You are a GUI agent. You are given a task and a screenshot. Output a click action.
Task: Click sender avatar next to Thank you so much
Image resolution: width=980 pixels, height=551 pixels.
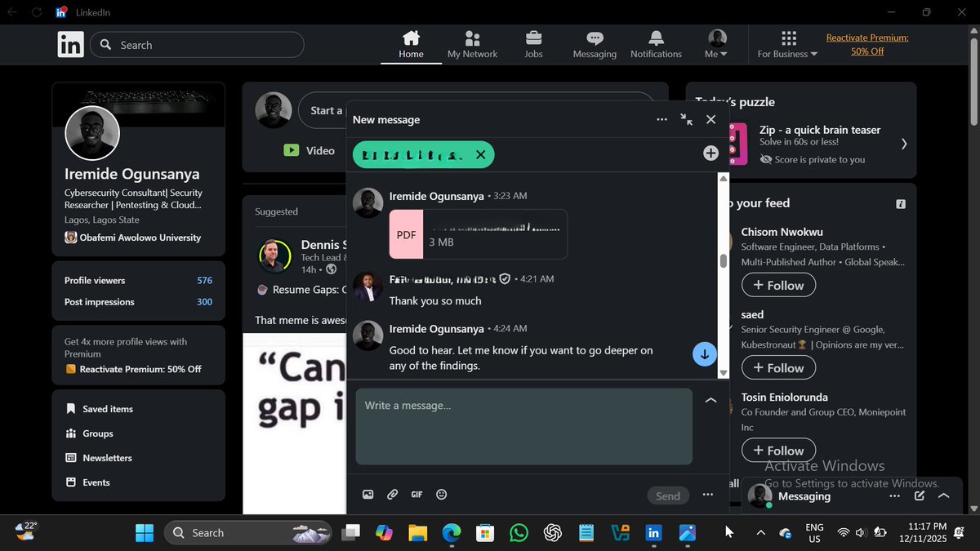(x=368, y=287)
